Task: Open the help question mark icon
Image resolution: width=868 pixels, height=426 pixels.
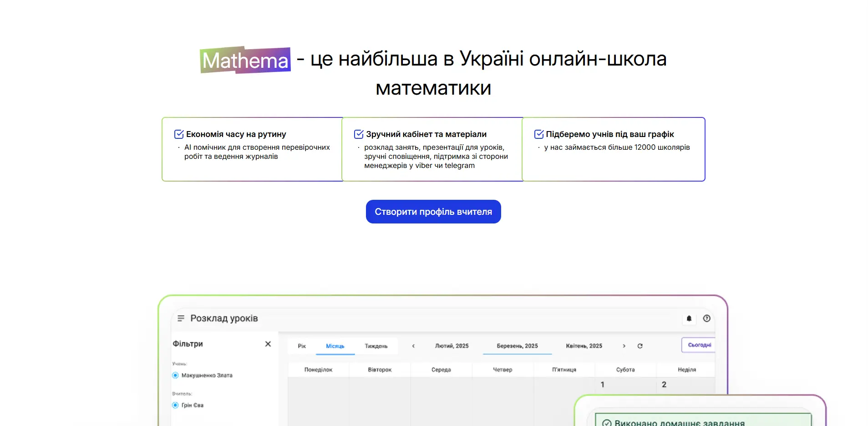Action: tap(707, 319)
